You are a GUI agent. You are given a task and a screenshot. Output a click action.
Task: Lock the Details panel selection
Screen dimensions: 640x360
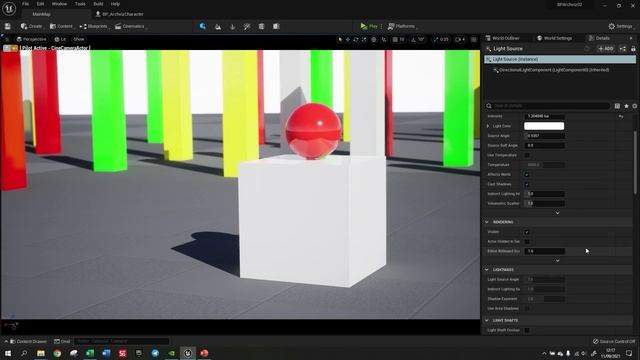coord(633,49)
